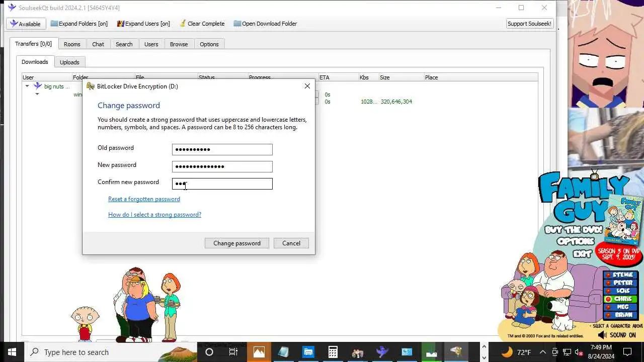Toggle the Sound On speaker control
Screen dimensions: 644x362
tap(617, 335)
